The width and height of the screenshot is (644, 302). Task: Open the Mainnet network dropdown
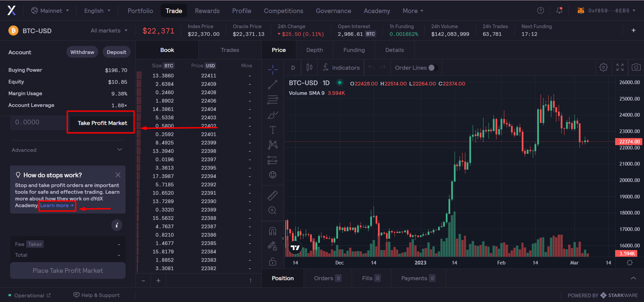(50, 10)
